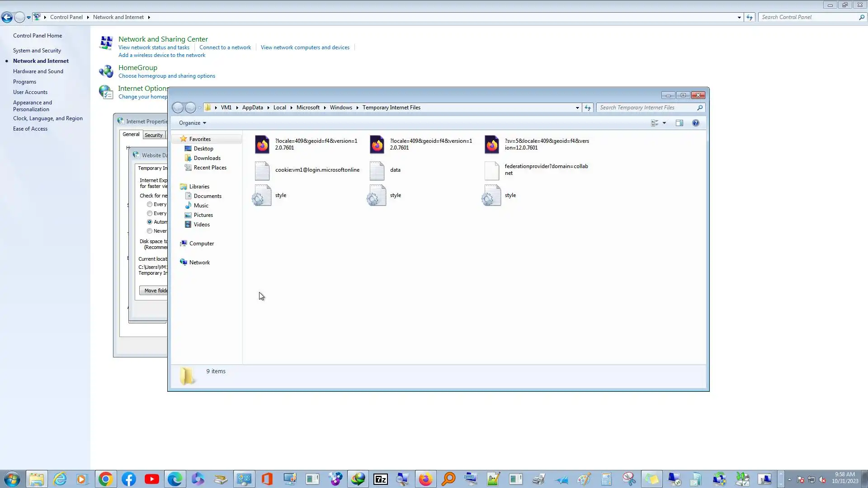
Task: Switch to the Security tab
Action: [153, 135]
